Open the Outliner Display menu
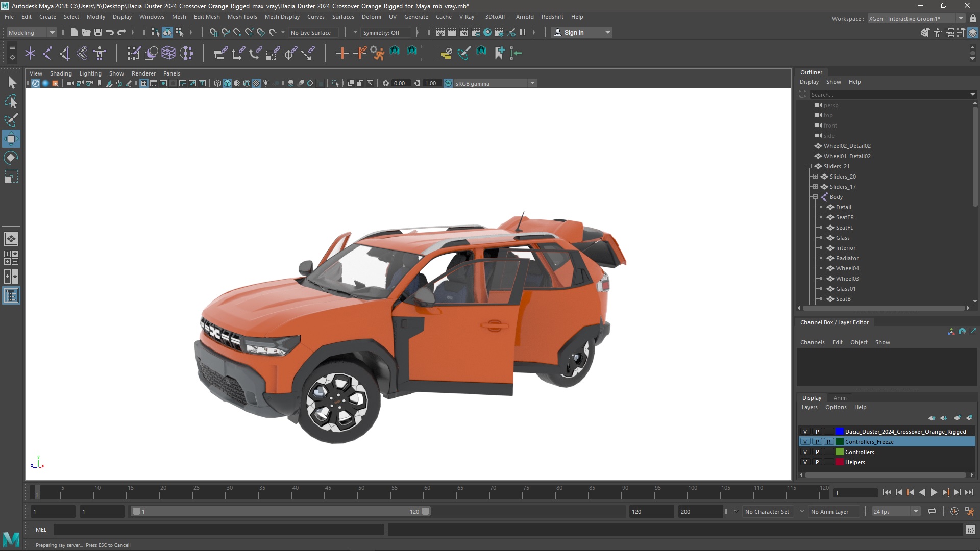 click(809, 82)
